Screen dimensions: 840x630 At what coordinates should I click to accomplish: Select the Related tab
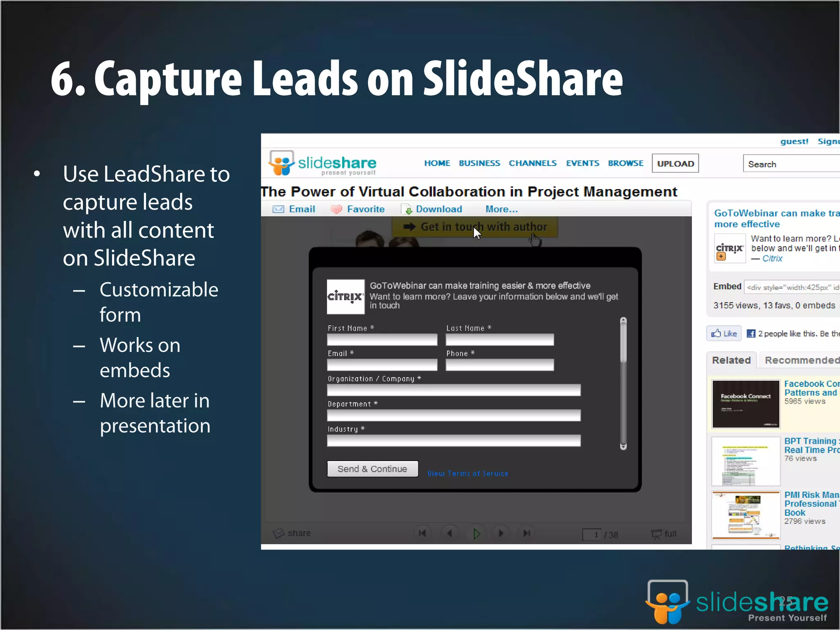pos(731,360)
